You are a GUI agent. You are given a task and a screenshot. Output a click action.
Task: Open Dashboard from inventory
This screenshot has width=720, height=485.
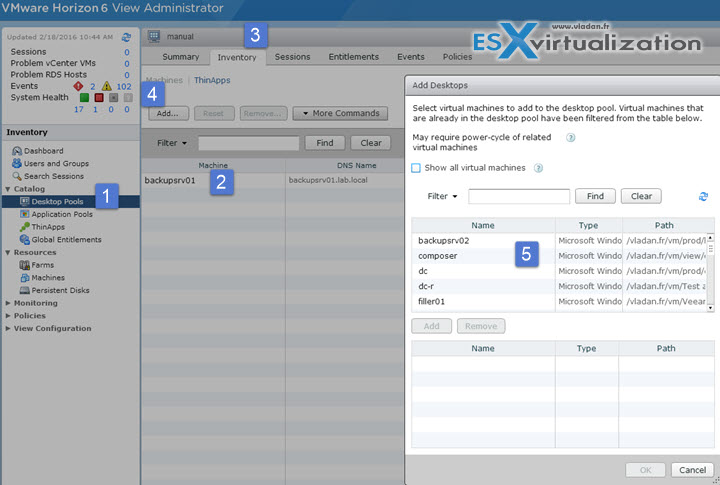pyautogui.click(x=38, y=151)
